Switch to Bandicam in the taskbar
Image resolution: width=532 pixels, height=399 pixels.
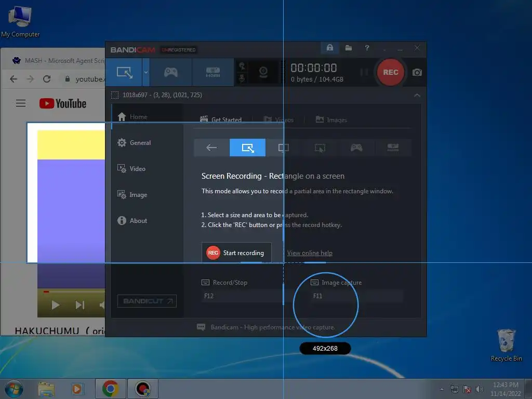coord(143,389)
